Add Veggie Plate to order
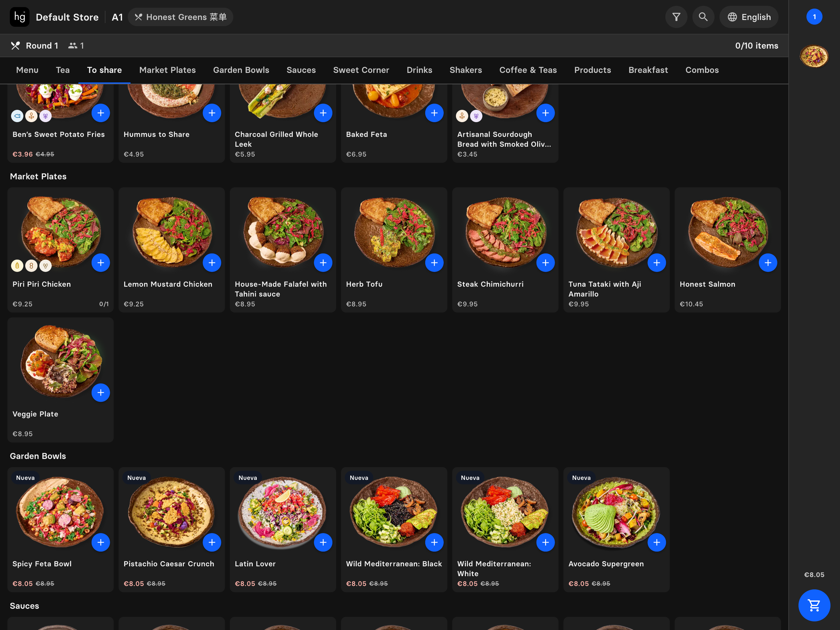The image size is (840, 630). click(101, 393)
